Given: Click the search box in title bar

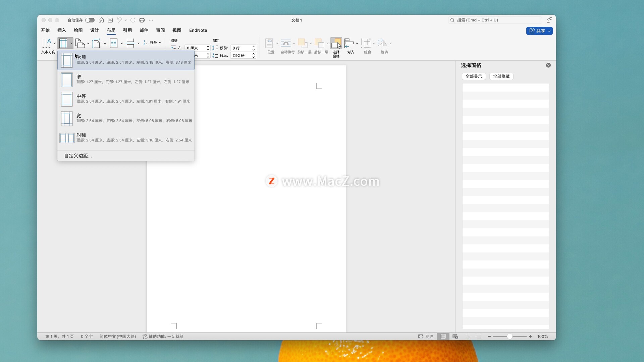Looking at the screenshot, I should tap(495, 20).
